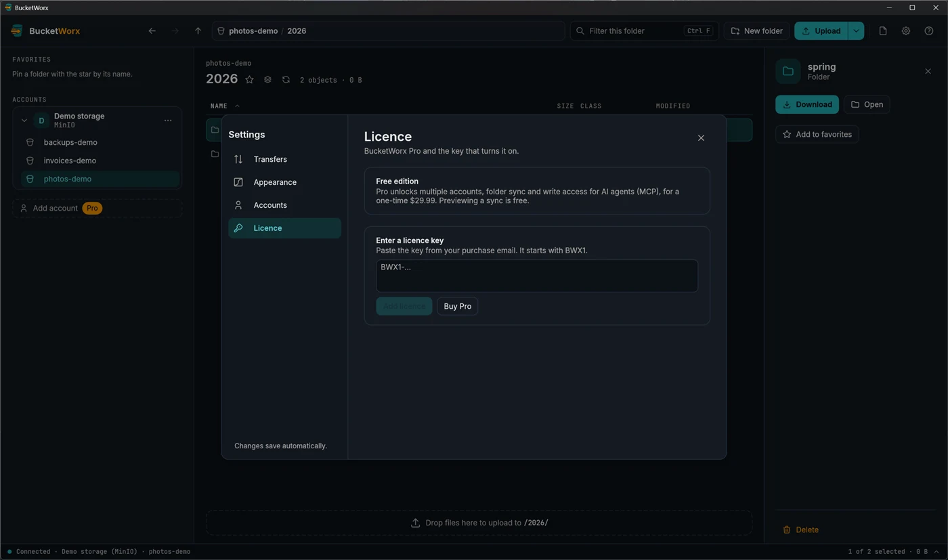Click the drop files upload zone
This screenshot has height=560, width=948.
[x=479, y=523]
